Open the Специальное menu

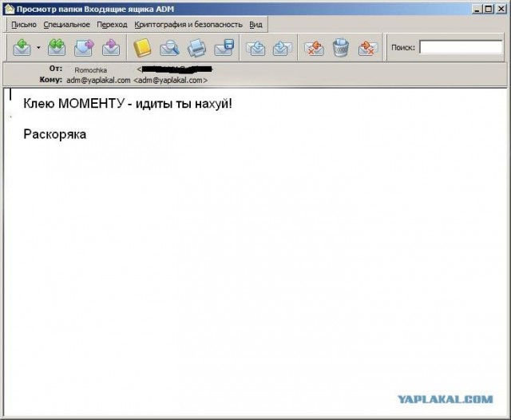[x=66, y=25]
